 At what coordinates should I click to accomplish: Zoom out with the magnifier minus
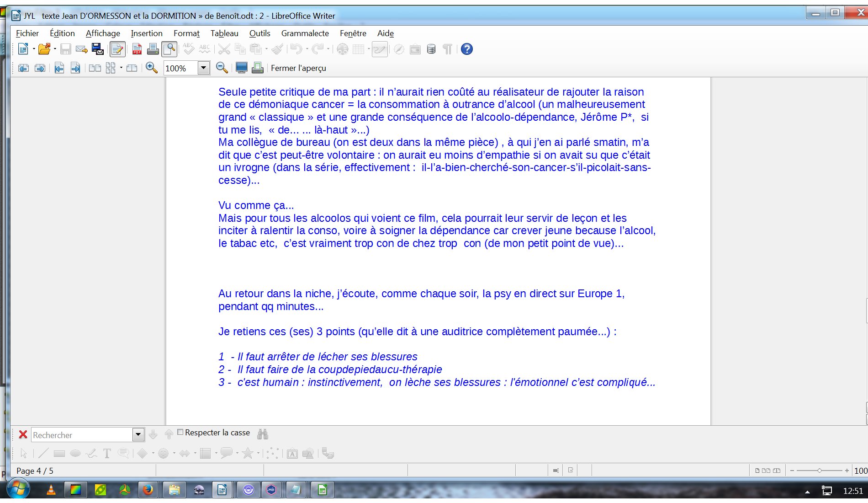point(222,68)
